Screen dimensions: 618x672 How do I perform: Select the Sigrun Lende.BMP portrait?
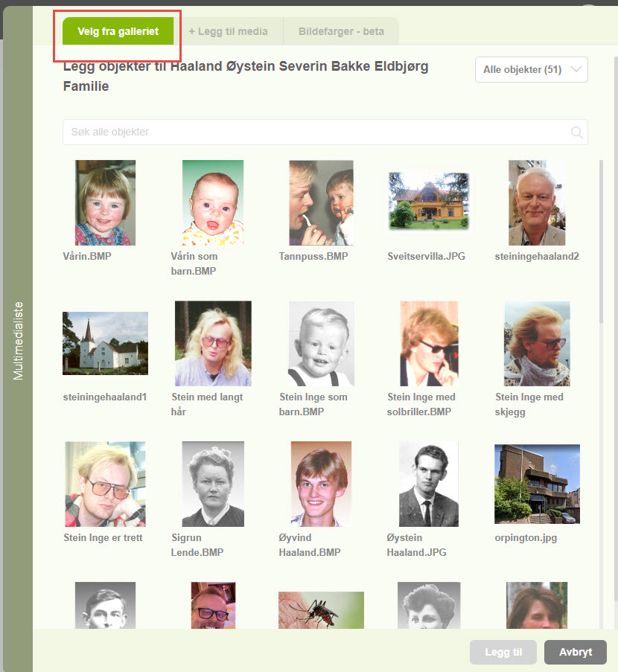tap(213, 484)
